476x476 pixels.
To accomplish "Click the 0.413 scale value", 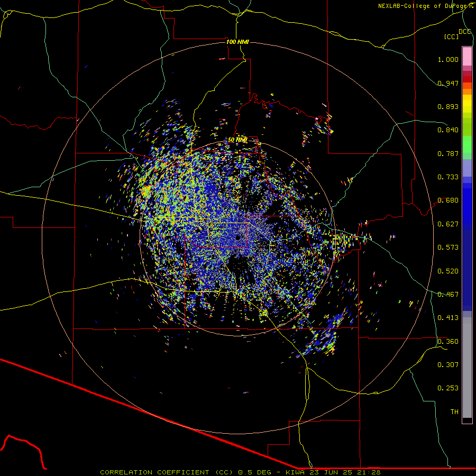I will point(448,318).
